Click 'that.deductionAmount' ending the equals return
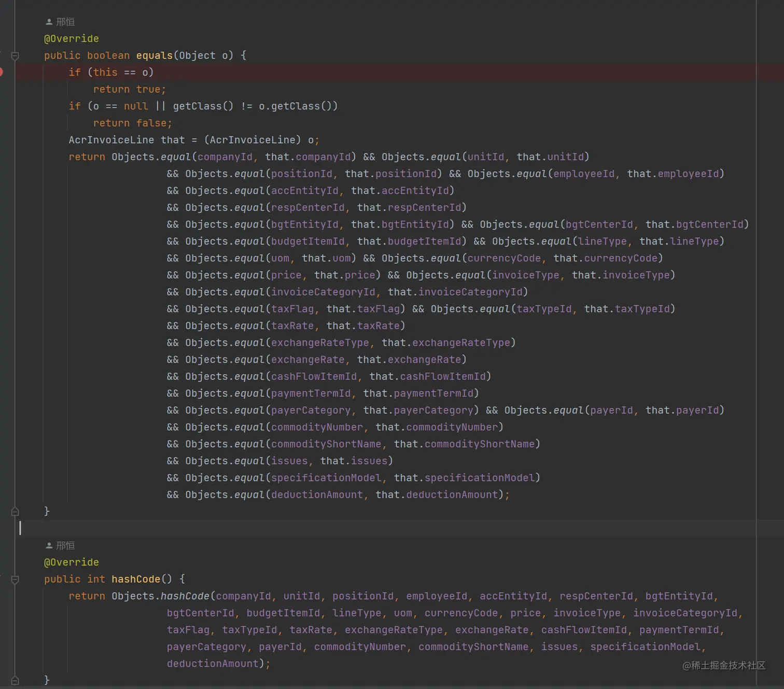Image resolution: width=784 pixels, height=689 pixels. click(437, 494)
